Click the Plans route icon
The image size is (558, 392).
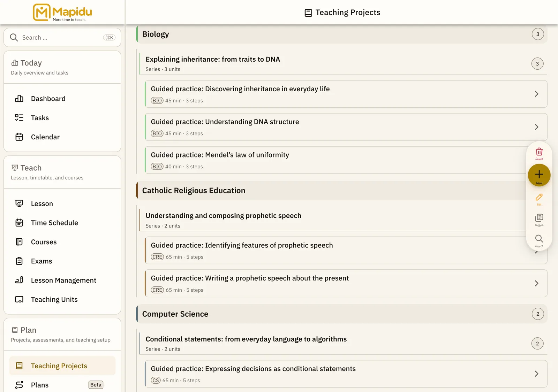(x=19, y=385)
